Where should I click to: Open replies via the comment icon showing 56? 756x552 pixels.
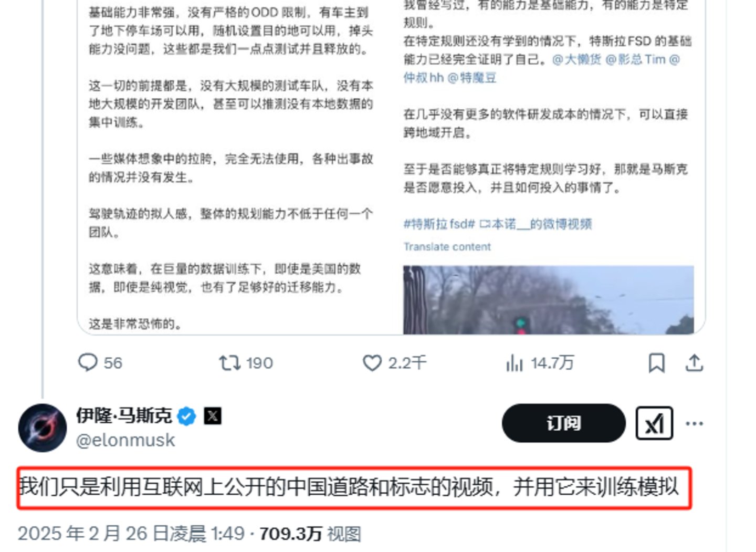tap(99, 363)
